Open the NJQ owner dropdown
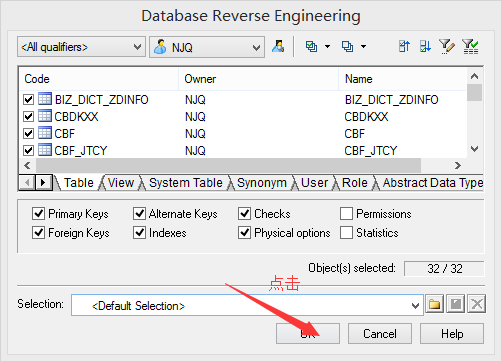 207,47
